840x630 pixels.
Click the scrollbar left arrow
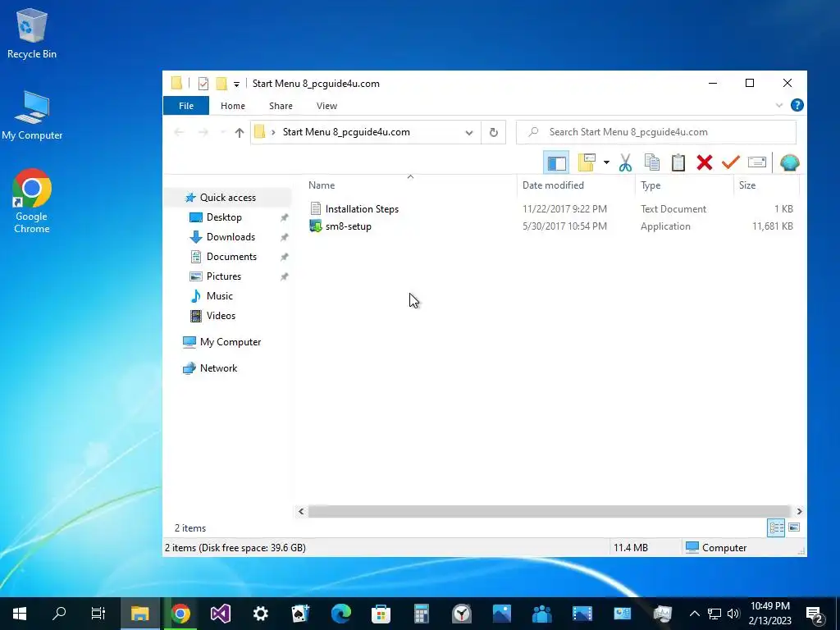(x=301, y=512)
